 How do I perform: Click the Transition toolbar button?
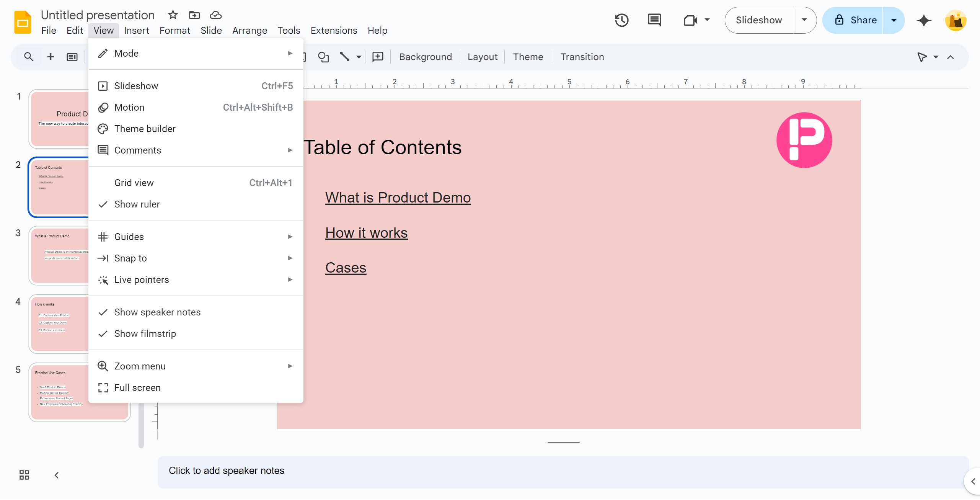(582, 57)
